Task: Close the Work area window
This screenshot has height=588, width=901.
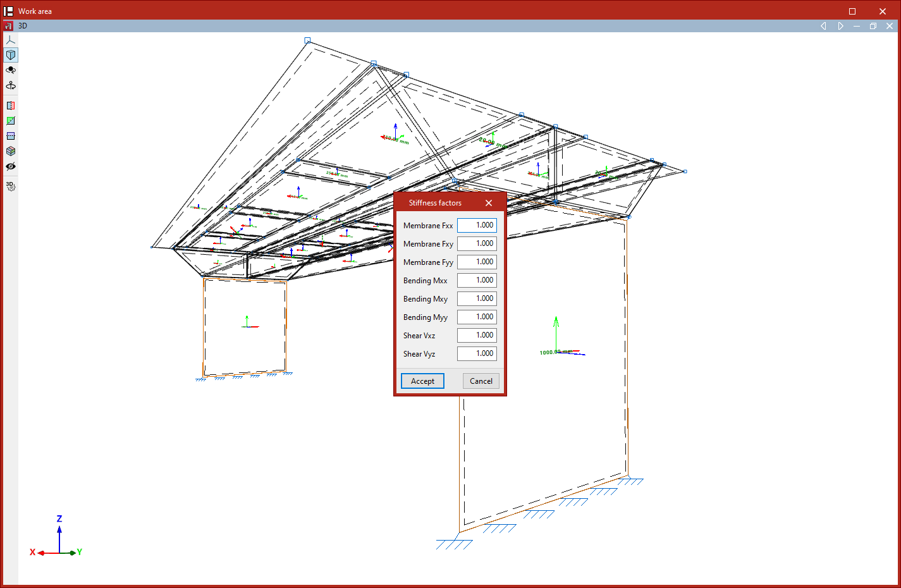Action: 883,11
